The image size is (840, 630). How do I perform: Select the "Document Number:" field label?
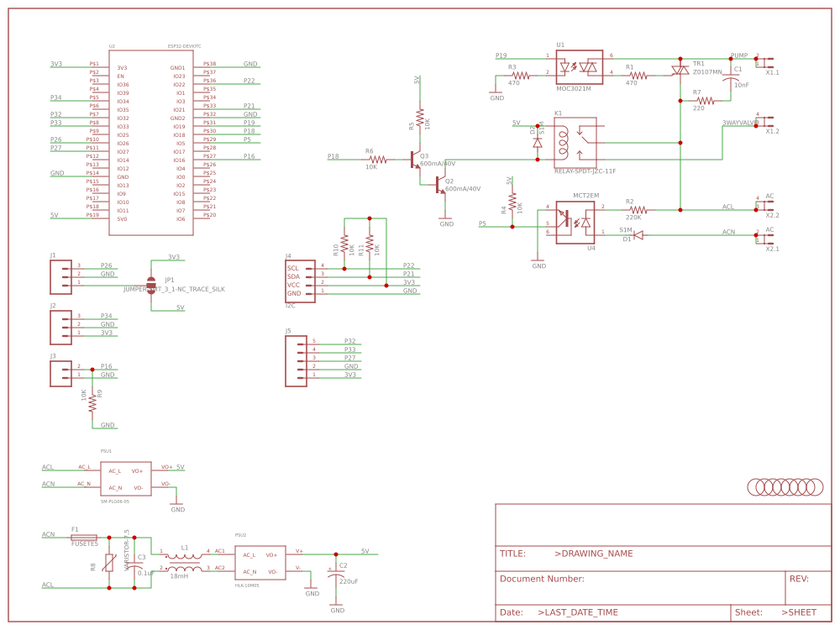coord(542,579)
